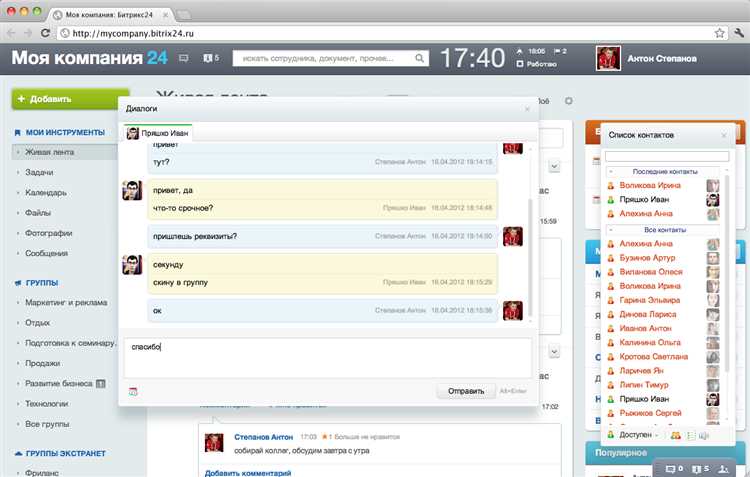
Task: Toggle contact groups icon in contact list footer
Action: pyautogui.click(x=675, y=435)
